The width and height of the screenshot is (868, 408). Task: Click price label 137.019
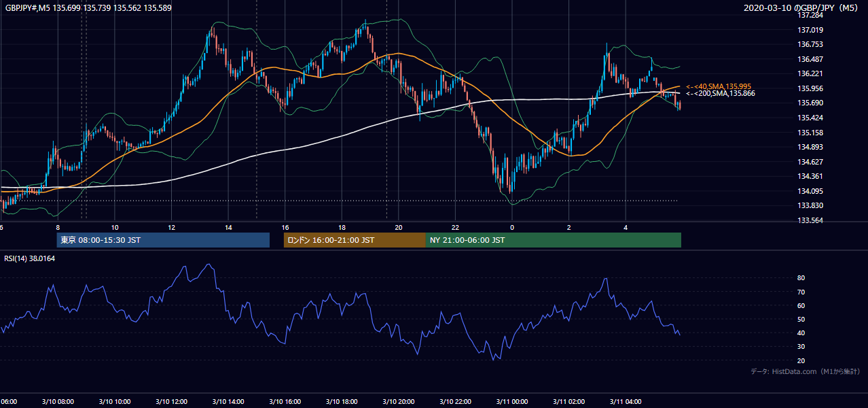(811, 30)
